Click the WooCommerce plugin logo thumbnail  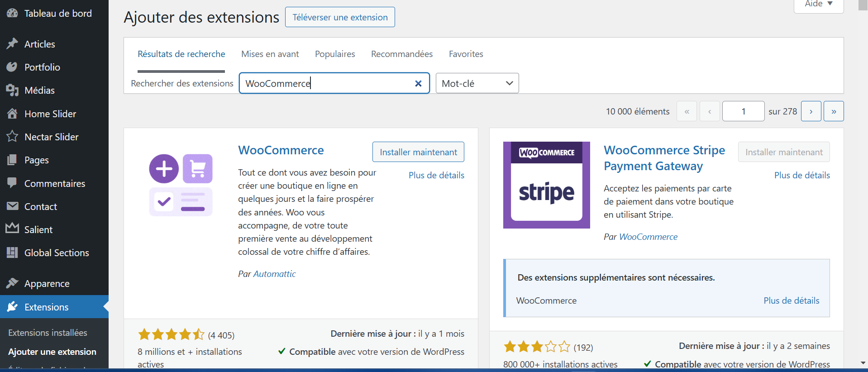[x=181, y=185]
